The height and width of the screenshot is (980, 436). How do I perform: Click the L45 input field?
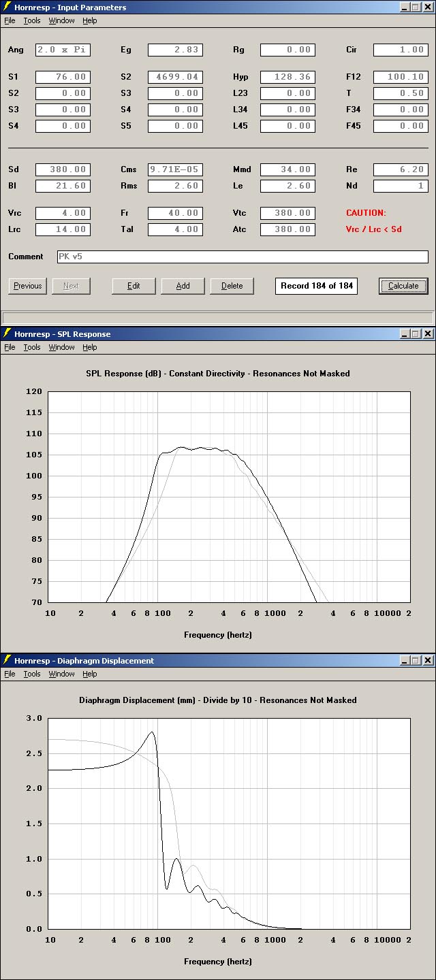coord(287,126)
